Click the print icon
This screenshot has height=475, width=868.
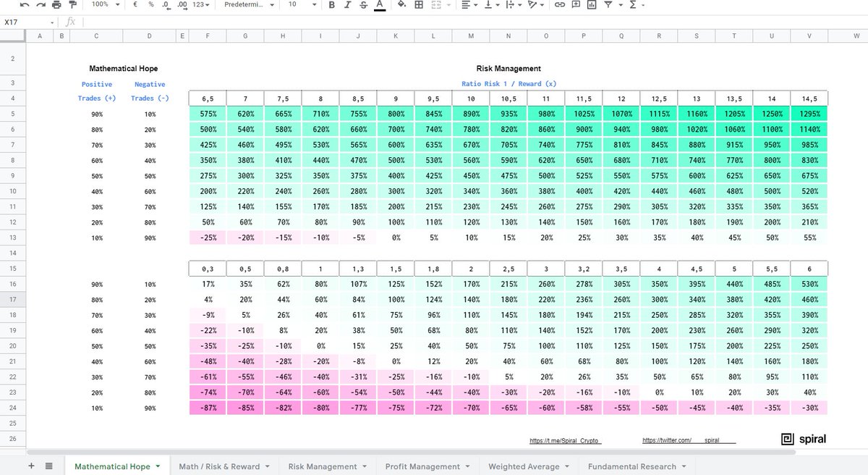click(x=57, y=4)
